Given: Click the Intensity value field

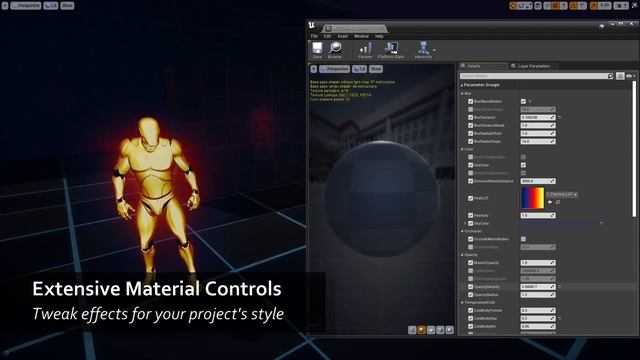Looking at the screenshot, I should coord(538,215).
